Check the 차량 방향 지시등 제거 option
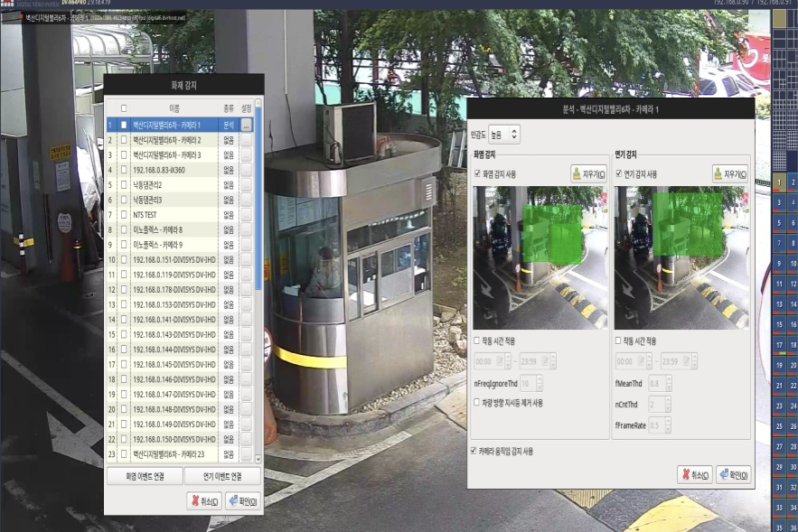798x532 pixels. (x=478, y=402)
